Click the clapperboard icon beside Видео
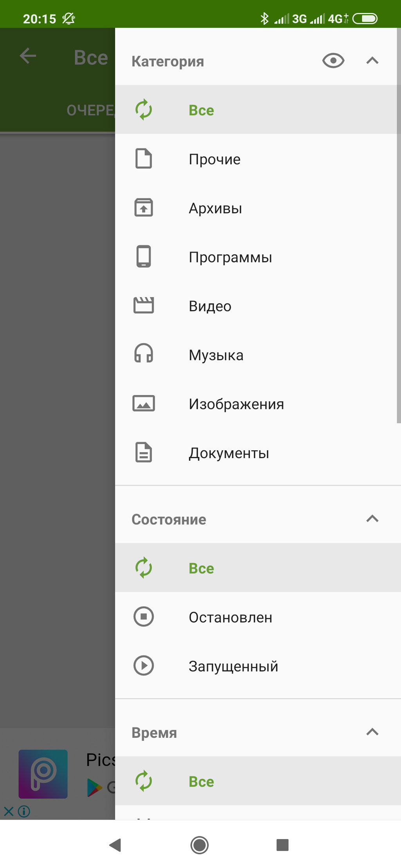Image resolution: width=401 pixels, height=868 pixels. (144, 305)
